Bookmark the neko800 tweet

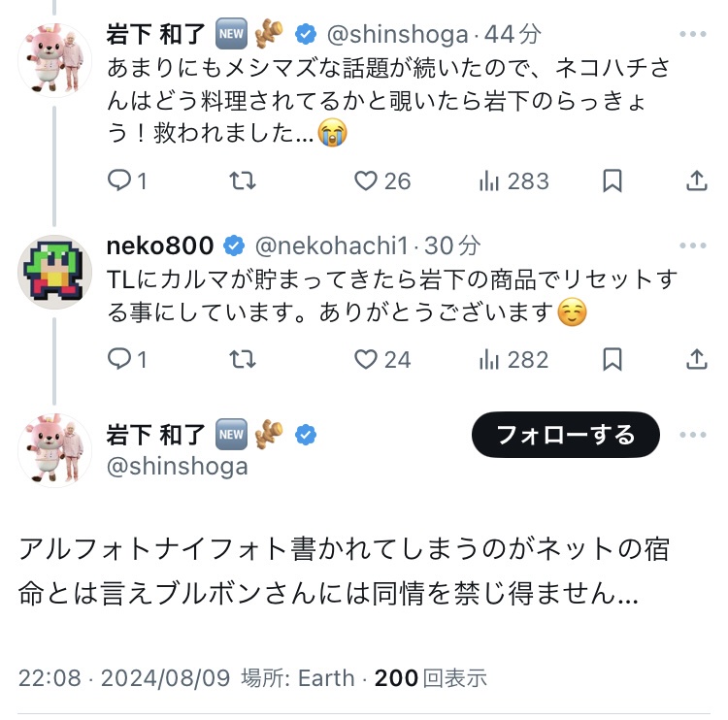(612, 360)
